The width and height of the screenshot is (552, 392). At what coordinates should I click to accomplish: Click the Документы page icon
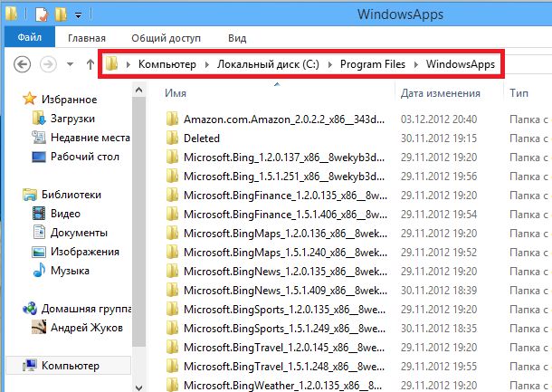pos(39,233)
